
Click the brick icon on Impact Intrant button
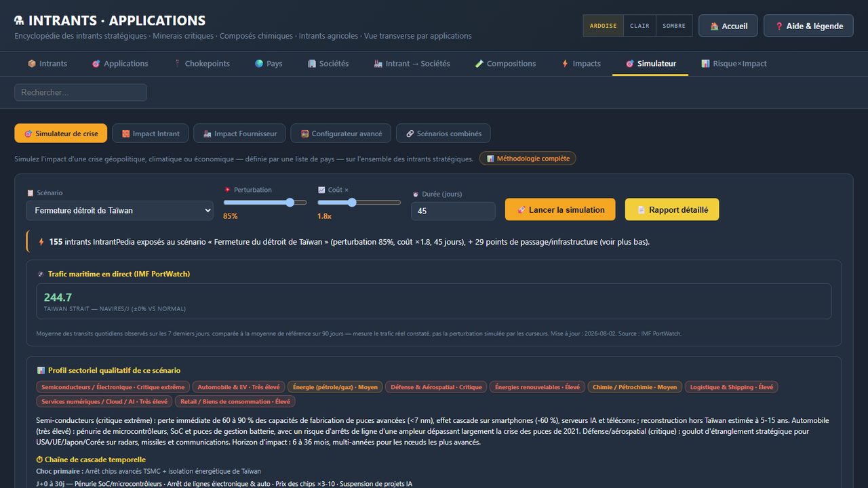click(x=125, y=134)
